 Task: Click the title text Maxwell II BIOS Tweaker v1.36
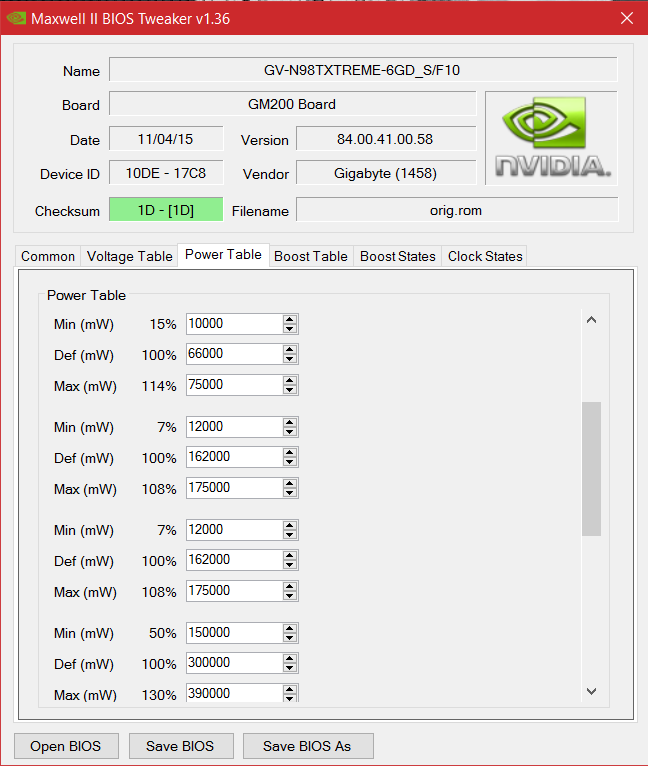(x=130, y=19)
